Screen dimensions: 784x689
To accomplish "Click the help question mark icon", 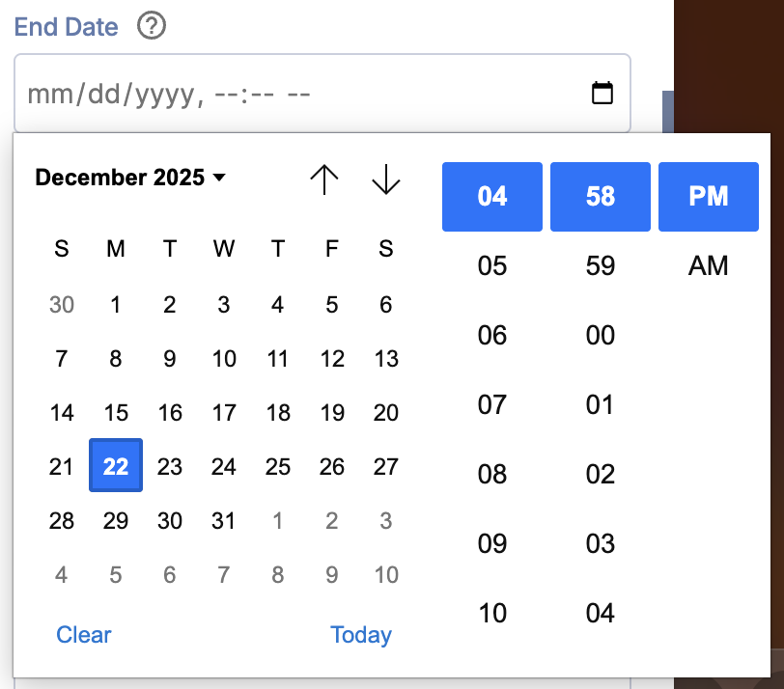I will [151, 27].
